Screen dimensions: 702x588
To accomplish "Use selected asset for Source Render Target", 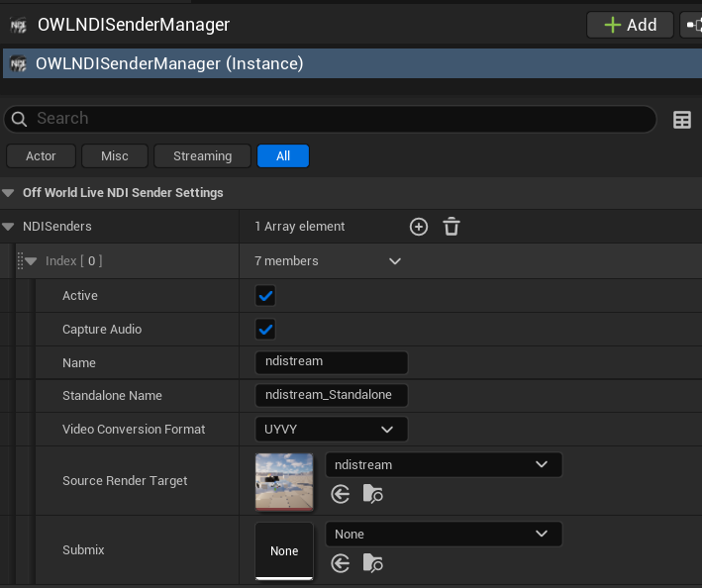I will coord(341,495).
